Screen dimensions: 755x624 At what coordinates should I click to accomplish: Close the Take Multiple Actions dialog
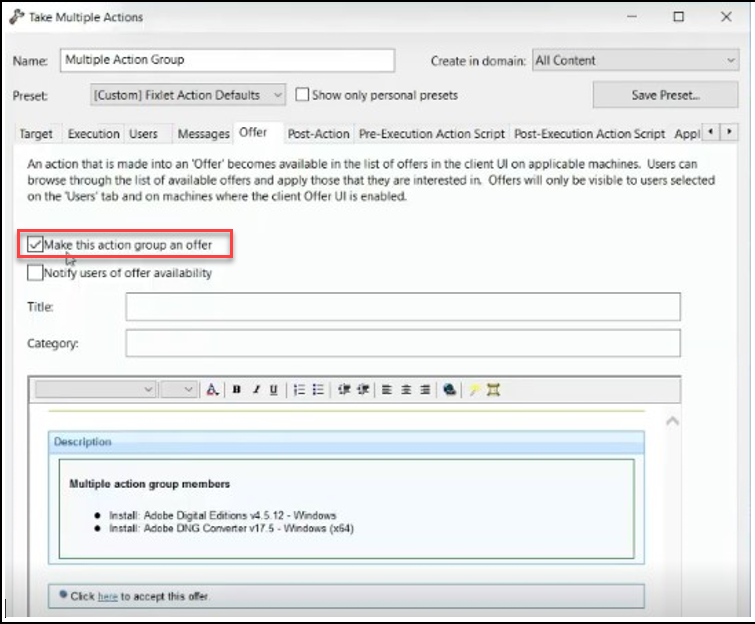click(x=726, y=17)
